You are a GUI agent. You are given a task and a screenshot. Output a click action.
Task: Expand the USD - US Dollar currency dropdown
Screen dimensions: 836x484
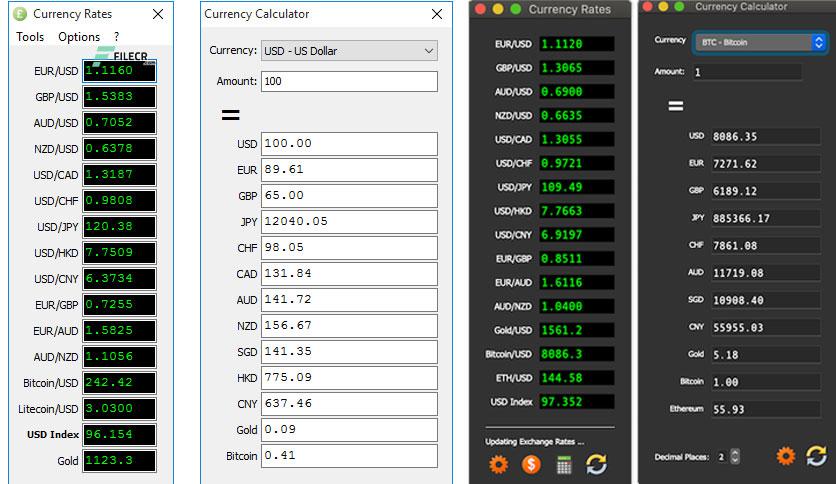tap(349, 51)
